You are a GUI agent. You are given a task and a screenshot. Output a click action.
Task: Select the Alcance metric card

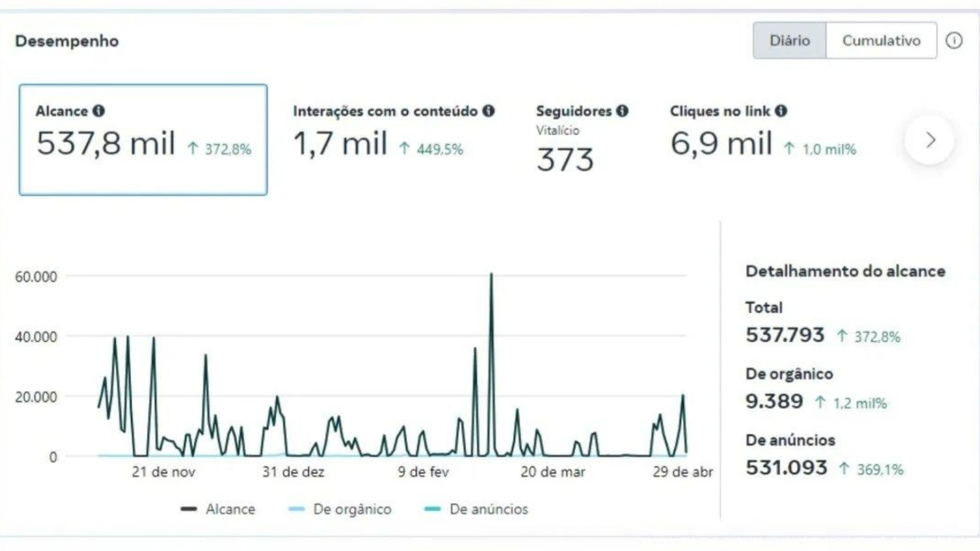pos(143,140)
